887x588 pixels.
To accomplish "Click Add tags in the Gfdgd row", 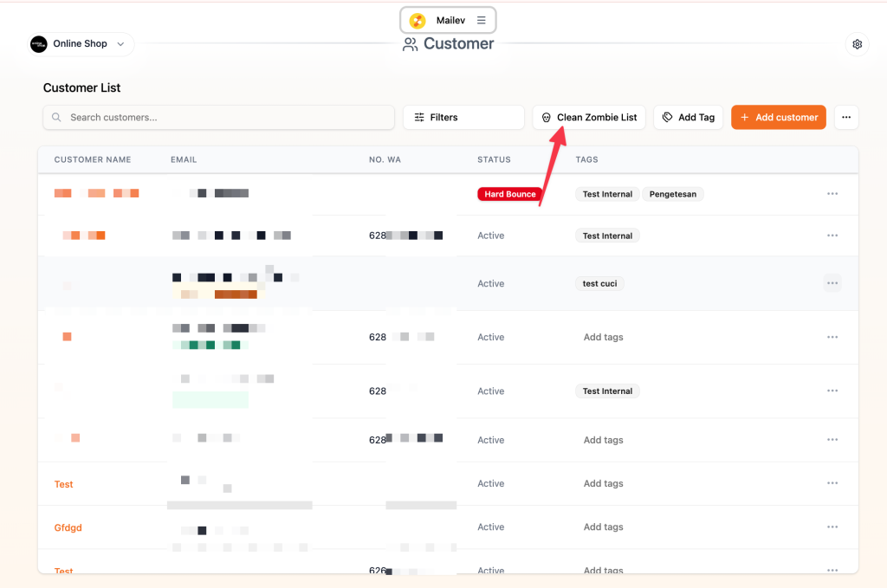I will point(603,527).
